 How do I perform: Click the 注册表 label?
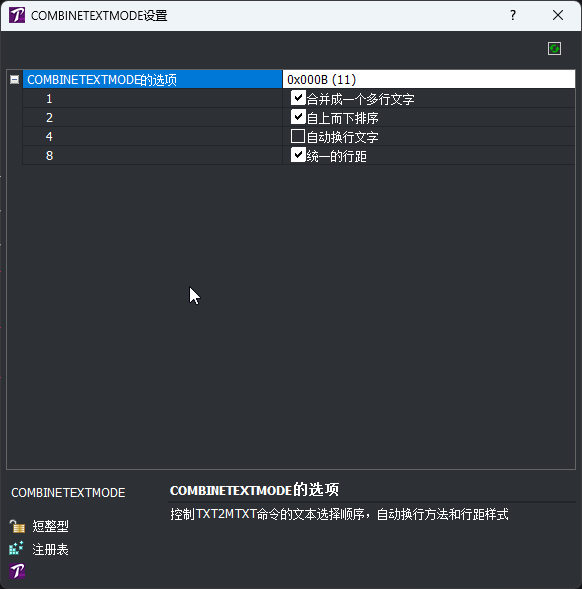pyautogui.click(x=50, y=550)
